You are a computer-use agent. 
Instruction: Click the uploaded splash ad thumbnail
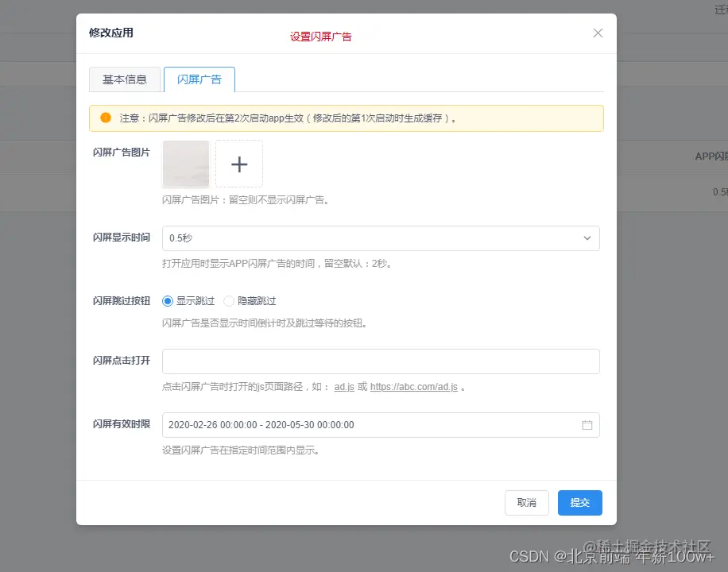[185, 164]
